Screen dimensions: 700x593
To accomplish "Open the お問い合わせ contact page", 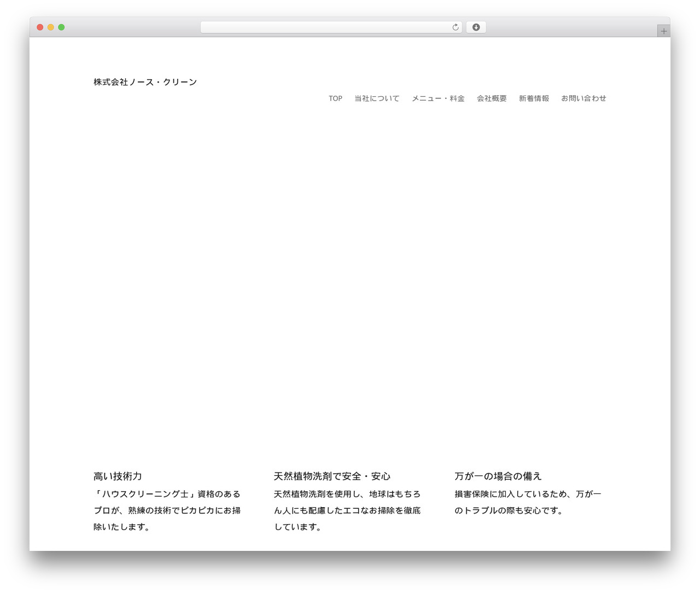I will [x=584, y=98].
